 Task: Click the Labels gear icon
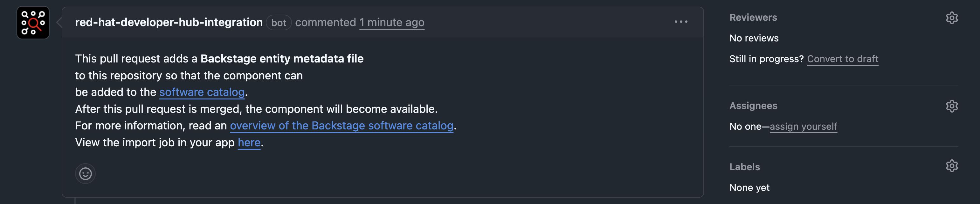click(x=951, y=166)
